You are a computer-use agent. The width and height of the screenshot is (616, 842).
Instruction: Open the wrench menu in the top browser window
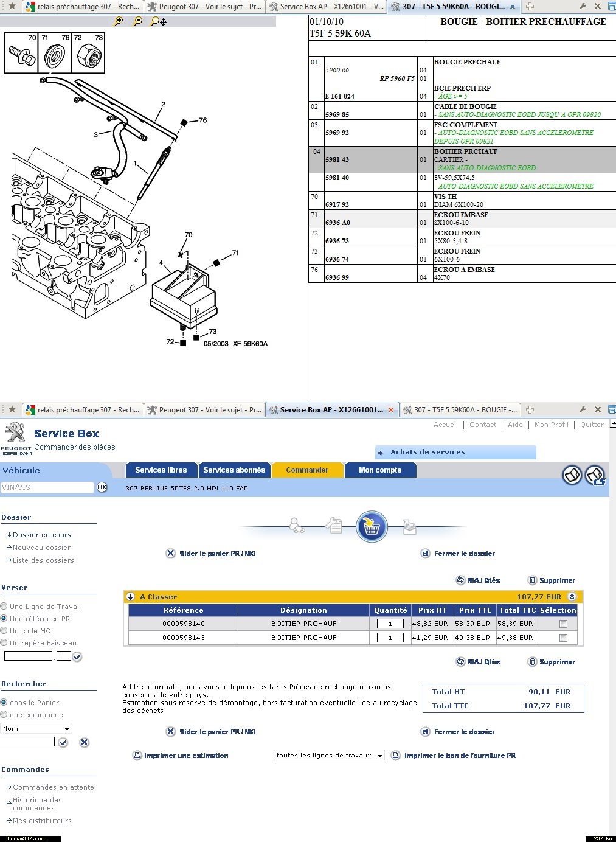(x=583, y=6)
